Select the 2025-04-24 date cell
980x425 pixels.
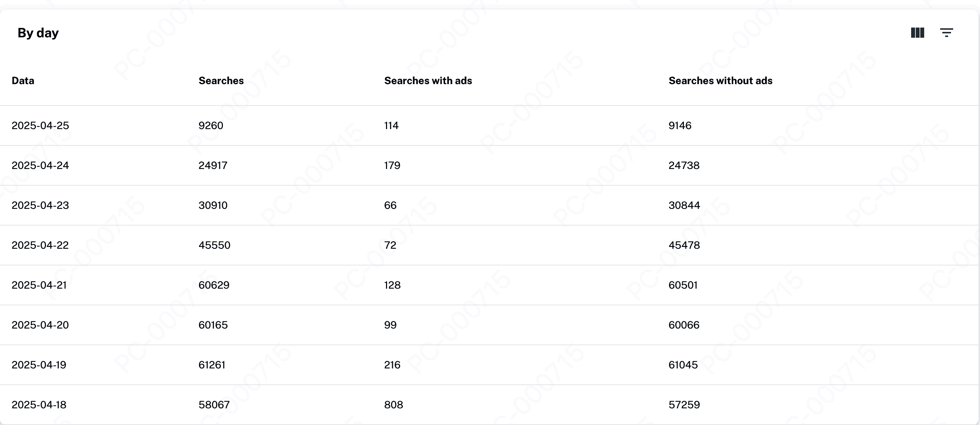pyautogui.click(x=40, y=165)
